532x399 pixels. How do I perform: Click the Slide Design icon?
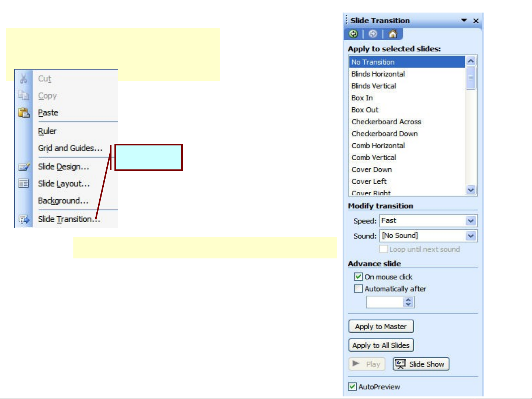tap(24, 167)
